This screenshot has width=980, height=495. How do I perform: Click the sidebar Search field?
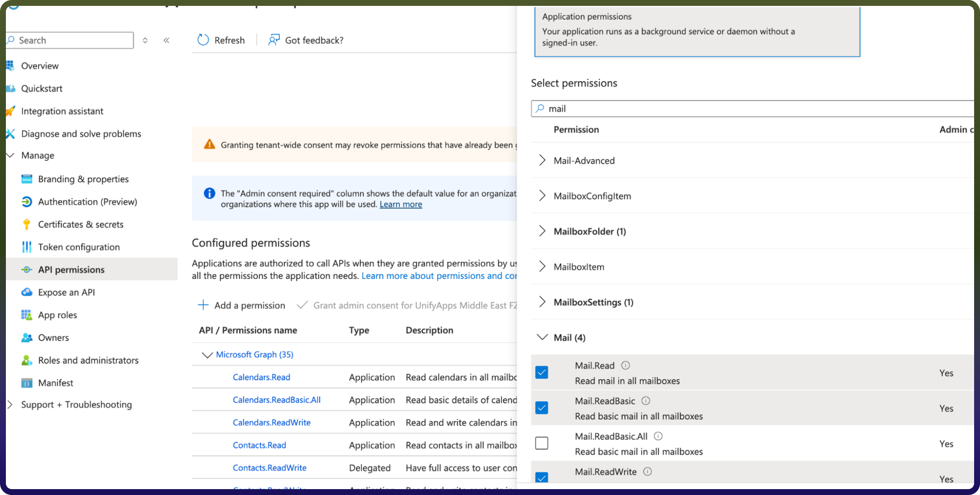tap(70, 40)
